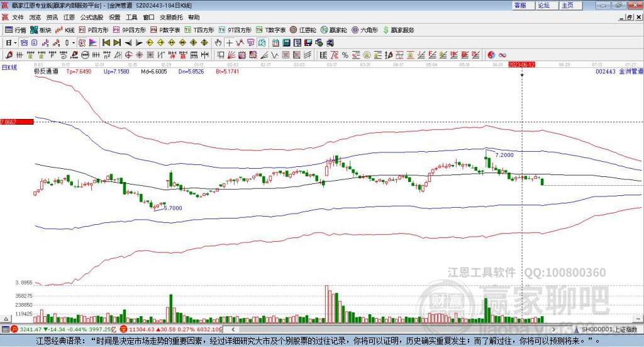Open the 浏览 menu
The height and width of the screenshot is (347, 644).
tap(35, 17)
